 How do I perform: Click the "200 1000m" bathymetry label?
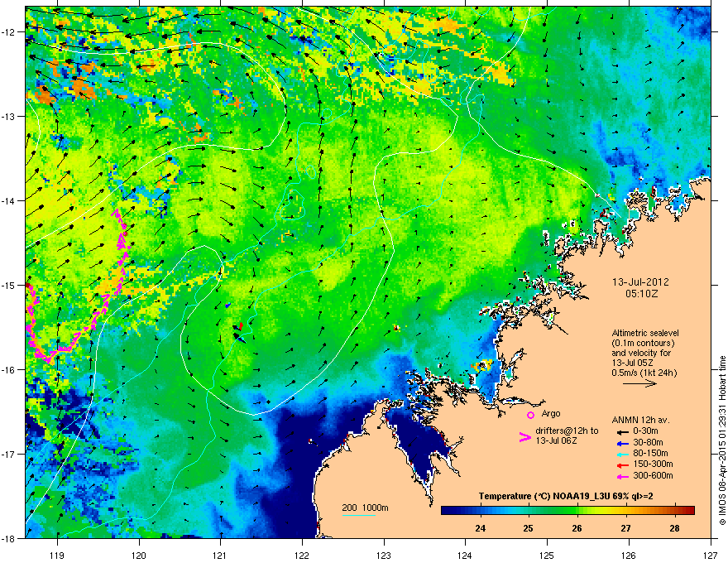pos(365,508)
